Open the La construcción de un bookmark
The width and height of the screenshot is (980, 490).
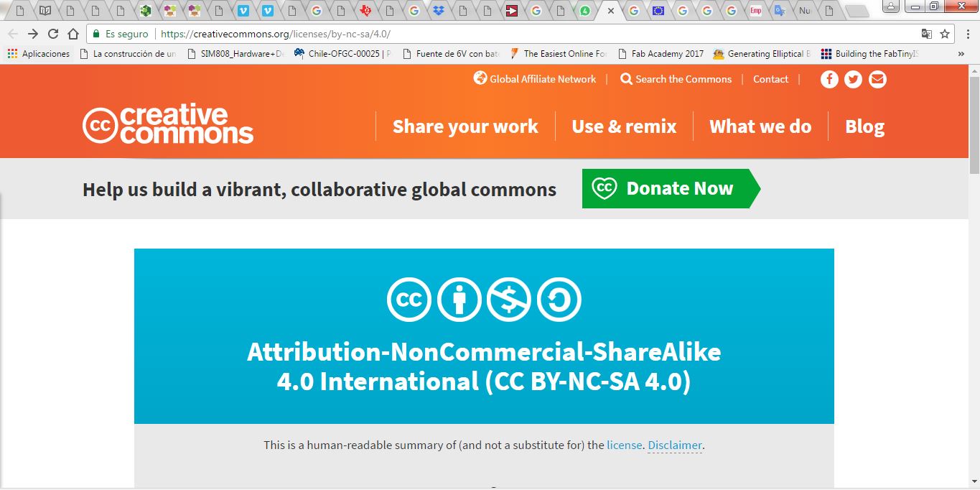[128, 54]
